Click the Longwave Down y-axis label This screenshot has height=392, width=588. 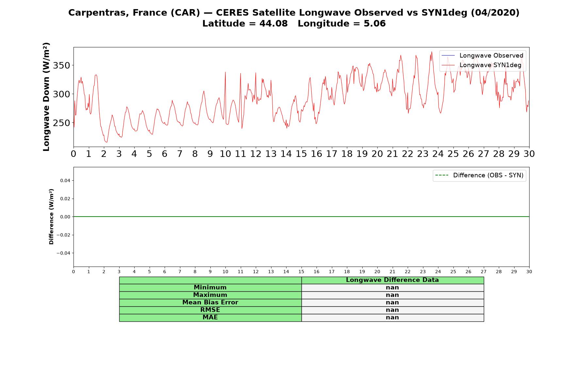[x=46, y=97]
